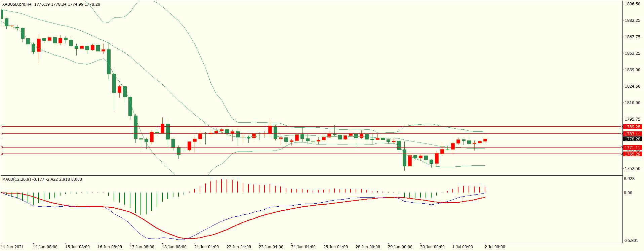Click the 0.00 MACD scale value

pos(628,193)
